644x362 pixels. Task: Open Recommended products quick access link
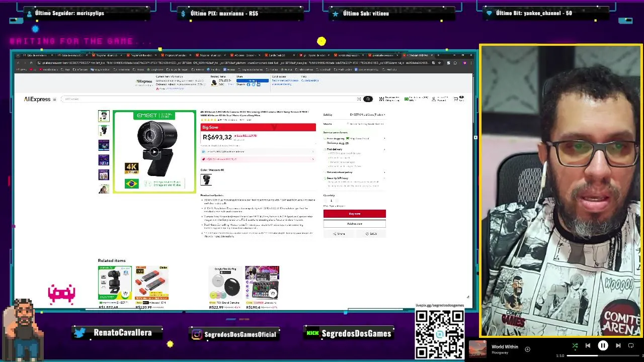[x=285, y=80]
